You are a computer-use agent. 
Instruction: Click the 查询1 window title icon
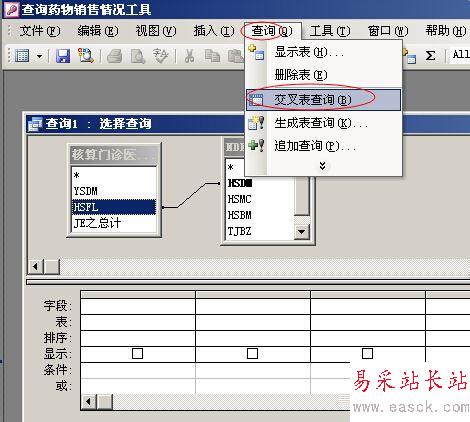tap(35, 124)
